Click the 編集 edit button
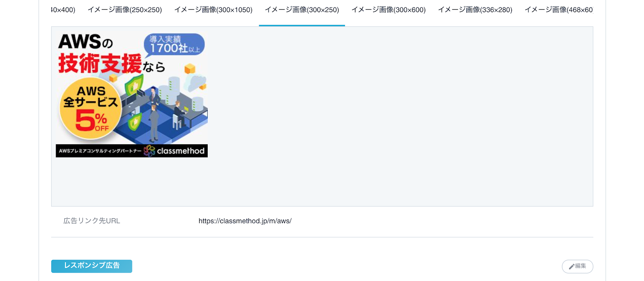 pyautogui.click(x=577, y=266)
